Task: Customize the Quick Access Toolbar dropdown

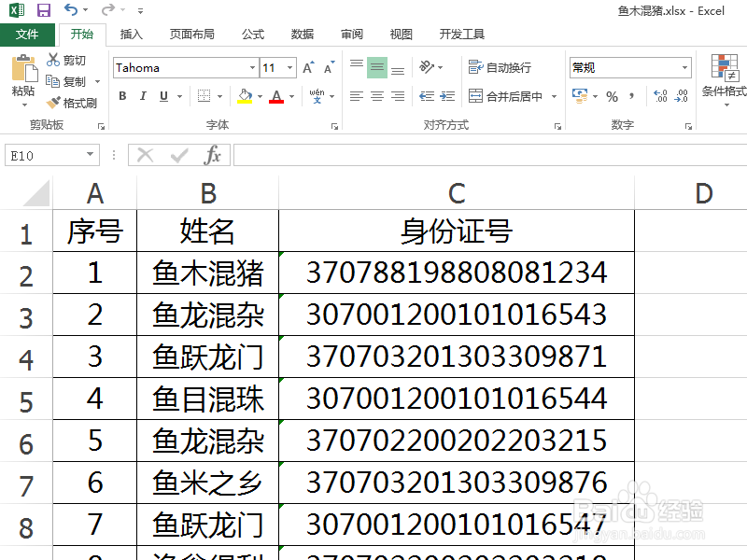Action: point(140,10)
